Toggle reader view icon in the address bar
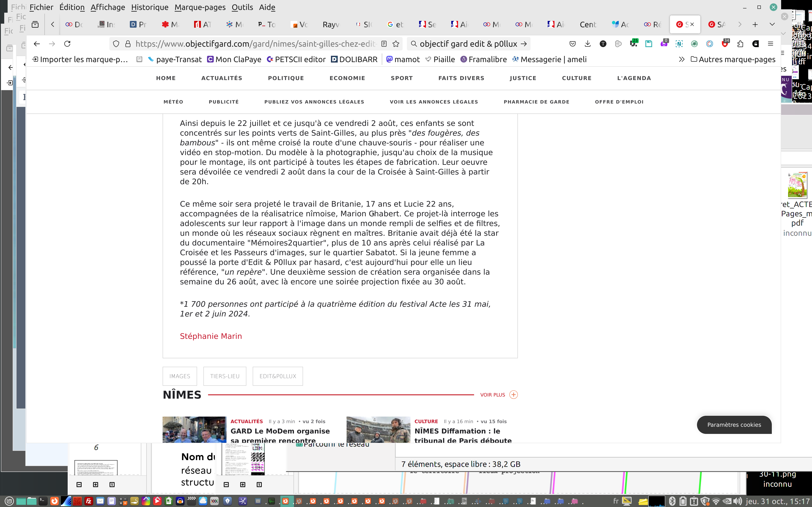This screenshot has height=507, width=812. (384, 44)
